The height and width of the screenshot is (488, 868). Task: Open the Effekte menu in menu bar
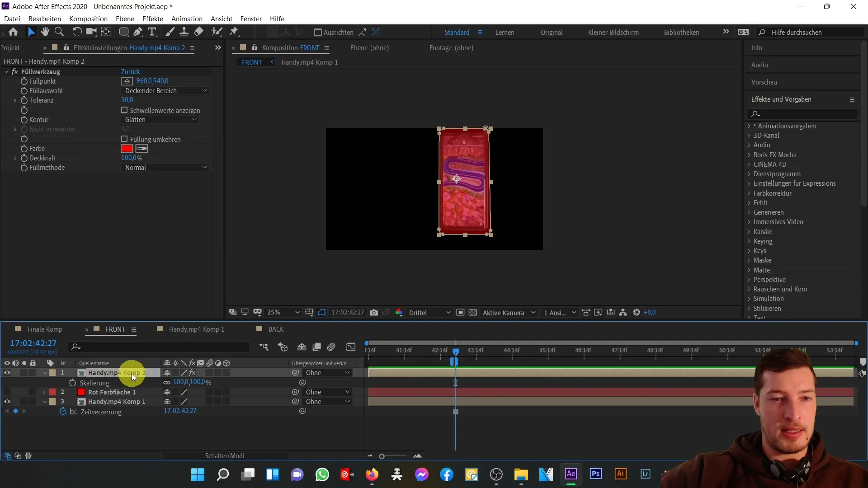click(x=152, y=19)
